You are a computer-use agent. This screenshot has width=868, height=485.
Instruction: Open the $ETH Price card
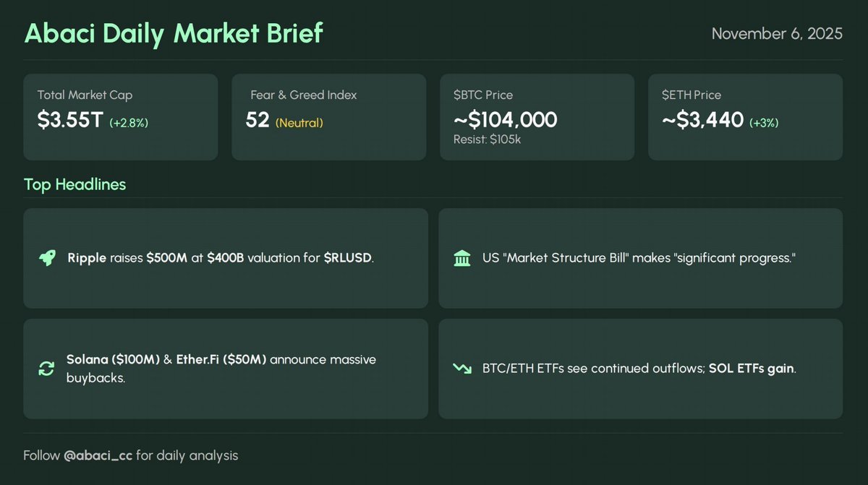745,117
